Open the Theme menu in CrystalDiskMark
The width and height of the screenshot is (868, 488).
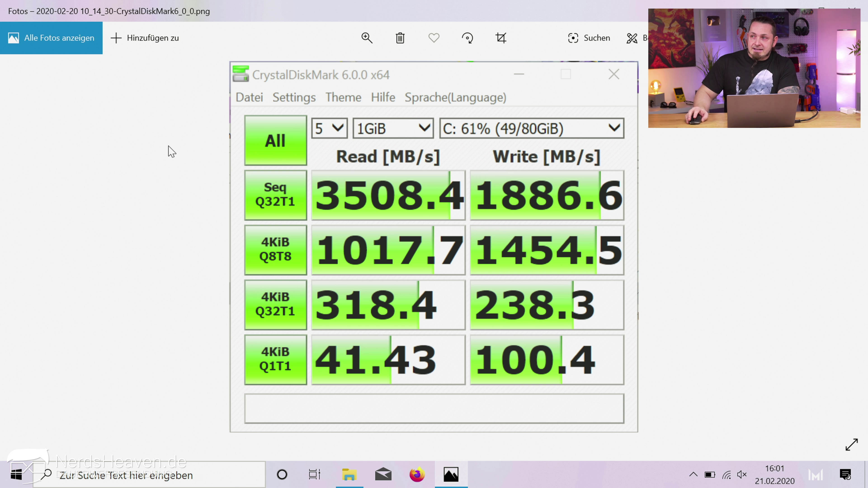click(x=343, y=97)
